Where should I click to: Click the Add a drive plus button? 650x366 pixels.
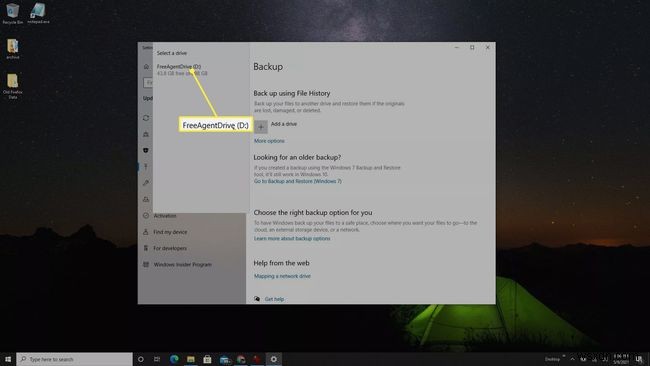tap(261, 127)
